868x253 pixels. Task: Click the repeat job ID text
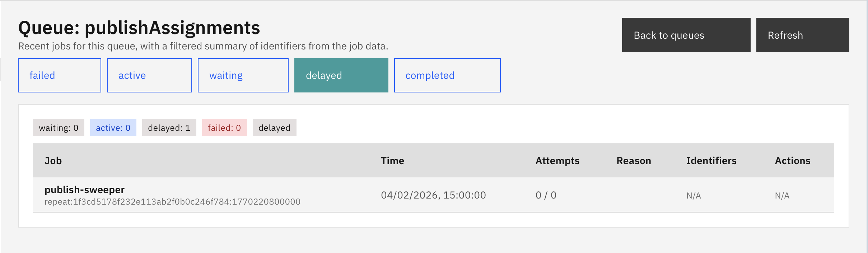(172, 202)
